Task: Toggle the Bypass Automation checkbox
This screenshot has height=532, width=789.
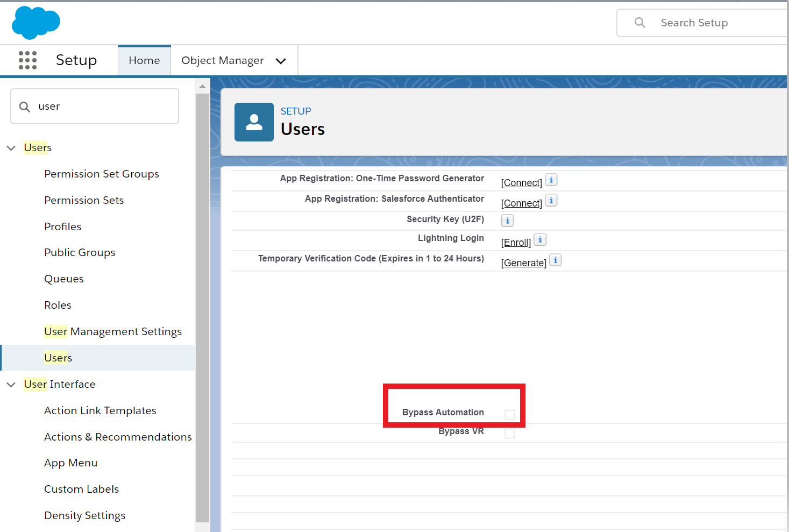Action: (510, 414)
